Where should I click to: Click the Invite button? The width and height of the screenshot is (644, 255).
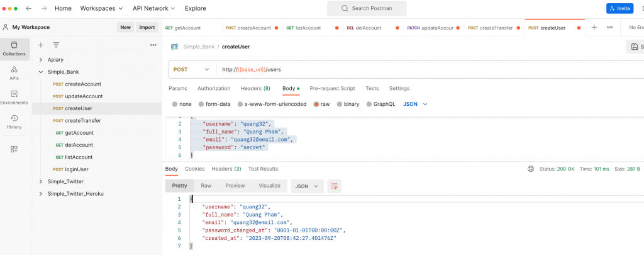(x=619, y=8)
